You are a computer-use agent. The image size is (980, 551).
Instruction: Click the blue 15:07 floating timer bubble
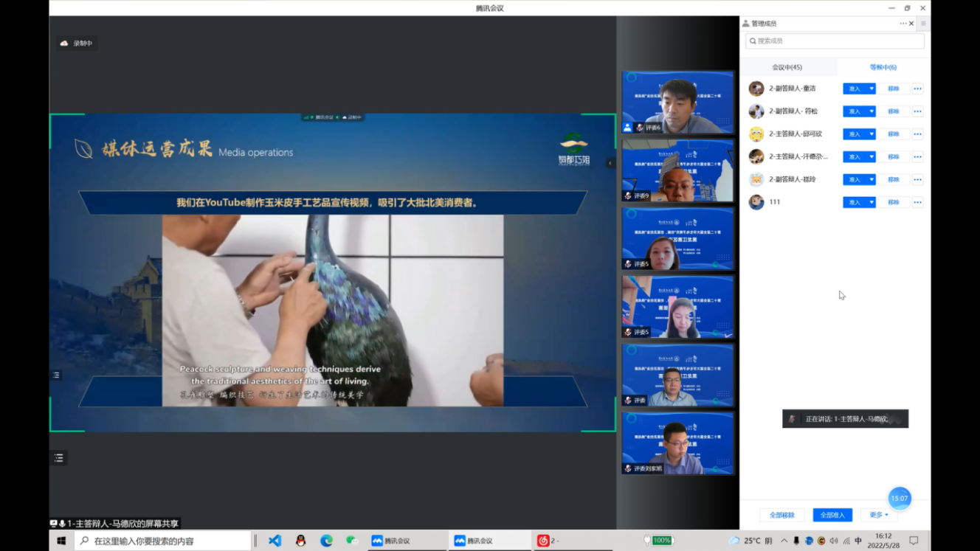(x=899, y=498)
